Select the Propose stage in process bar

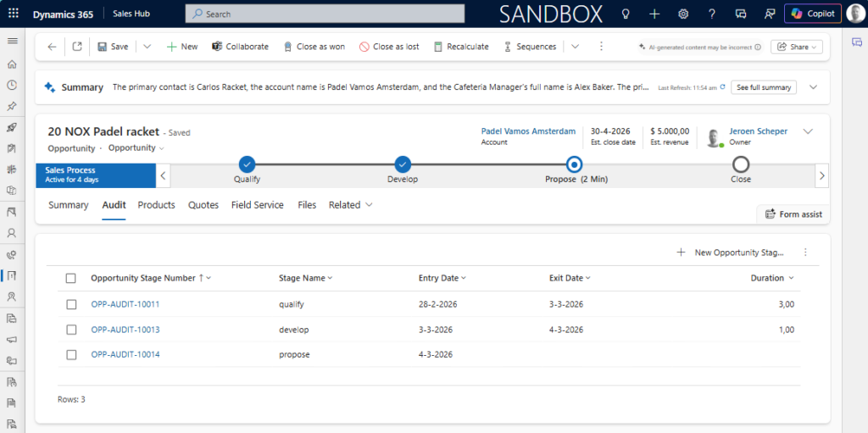574,164
